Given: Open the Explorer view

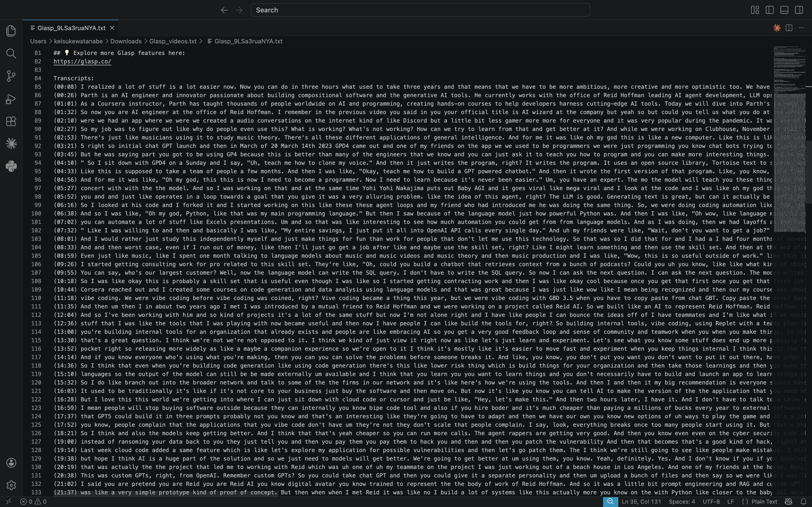Looking at the screenshot, I should pos(11,31).
